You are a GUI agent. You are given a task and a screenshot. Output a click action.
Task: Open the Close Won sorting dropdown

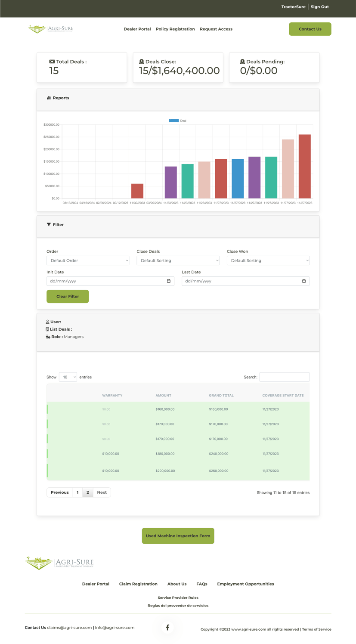click(x=268, y=260)
